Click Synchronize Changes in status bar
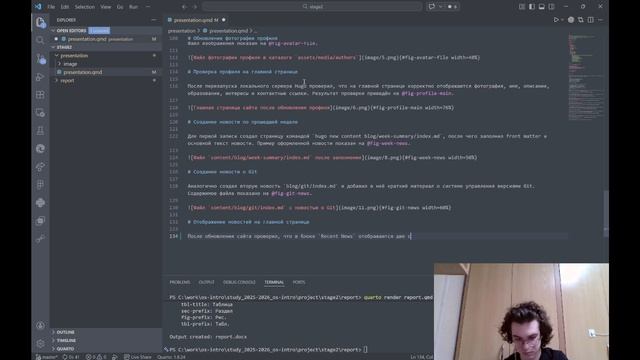 click(x=70, y=357)
